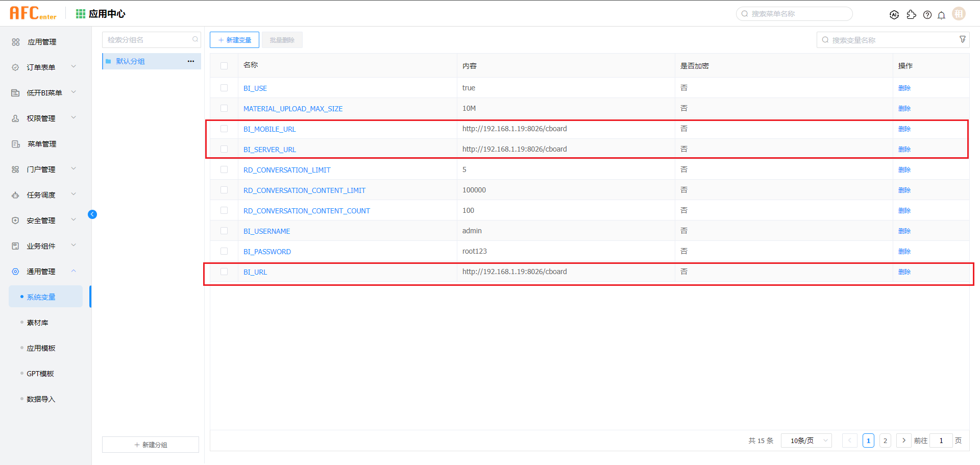Image resolution: width=980 pixels, height=465 pixels.
Task: Toggle the select-all header checkbox
Action: tap(224, 66)
